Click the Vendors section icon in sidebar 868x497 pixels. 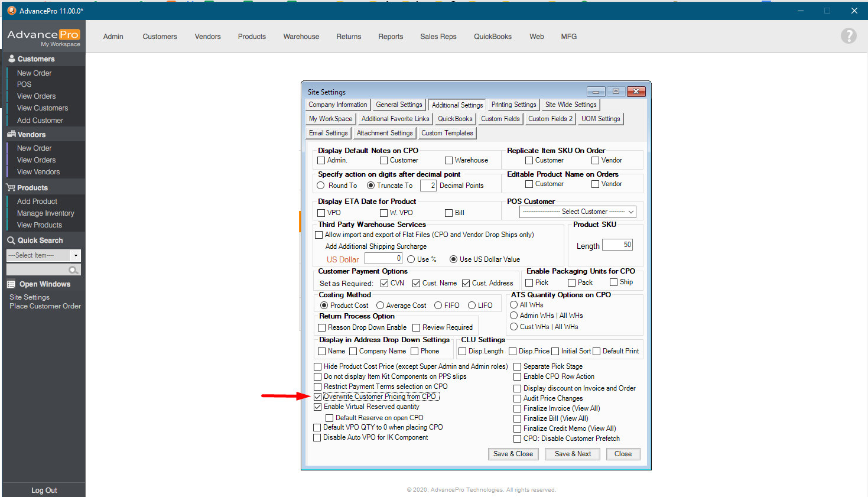[x=11, y=134]
